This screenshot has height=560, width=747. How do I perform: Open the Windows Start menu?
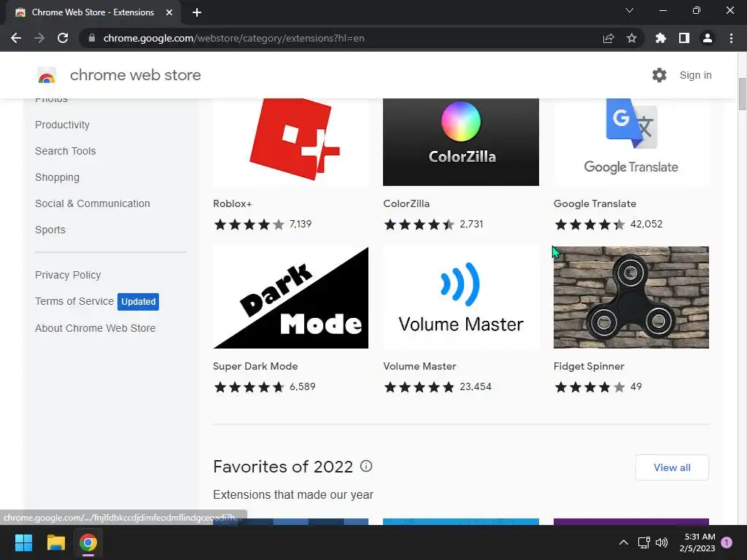tap(23, 542)
